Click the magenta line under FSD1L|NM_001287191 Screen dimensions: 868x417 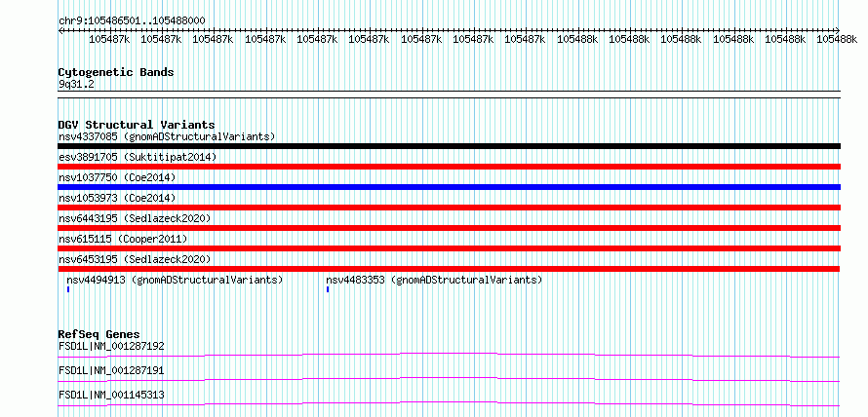click(x=449, y=379)
